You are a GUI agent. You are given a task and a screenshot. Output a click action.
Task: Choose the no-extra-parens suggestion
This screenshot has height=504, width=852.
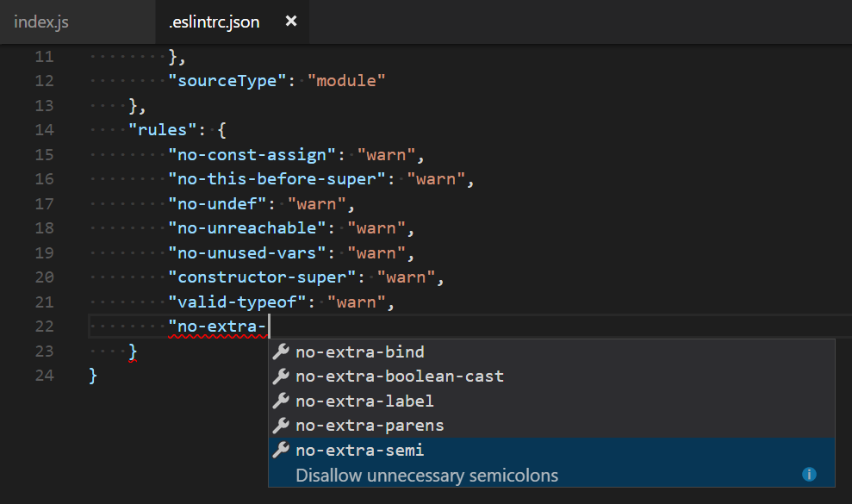coord(369,425)
